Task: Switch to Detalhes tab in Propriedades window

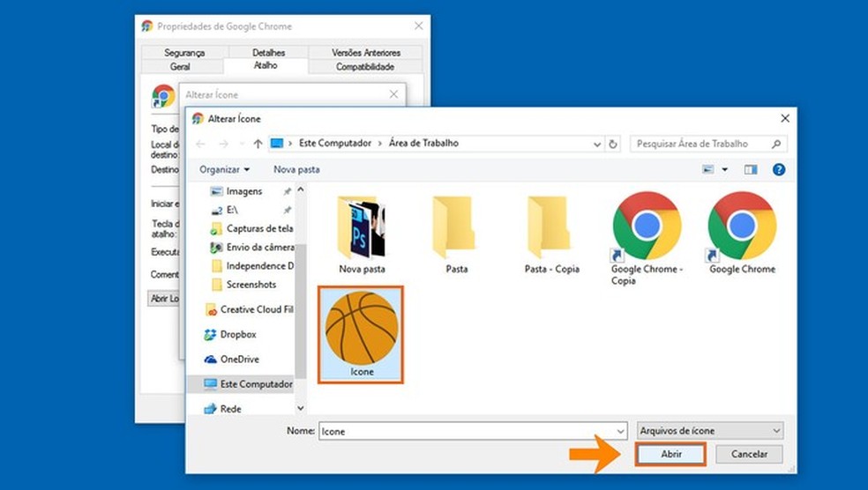Action: click(268, 53)
